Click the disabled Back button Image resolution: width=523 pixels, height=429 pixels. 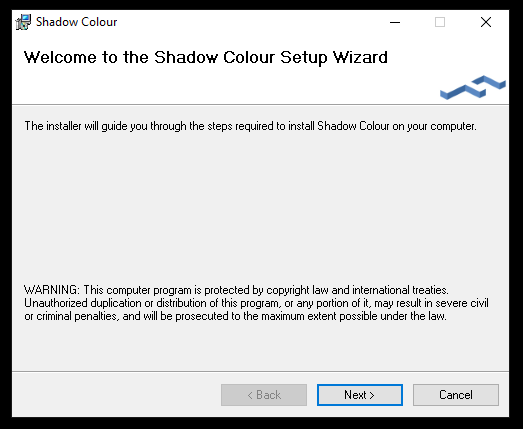[264, 395]
